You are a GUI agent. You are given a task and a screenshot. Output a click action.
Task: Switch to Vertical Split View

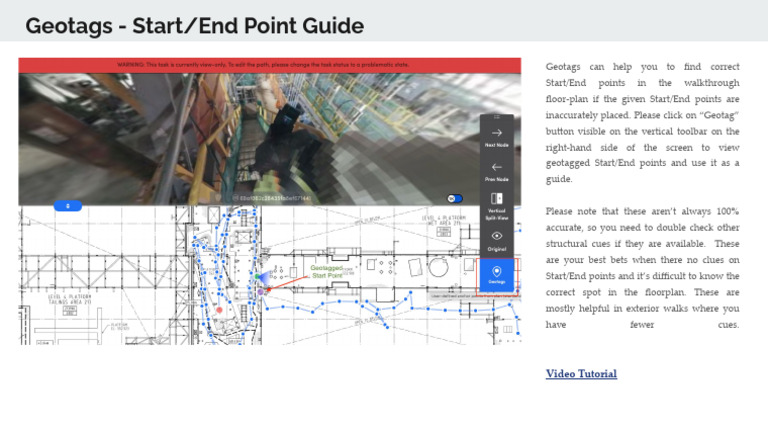(497, 206)
